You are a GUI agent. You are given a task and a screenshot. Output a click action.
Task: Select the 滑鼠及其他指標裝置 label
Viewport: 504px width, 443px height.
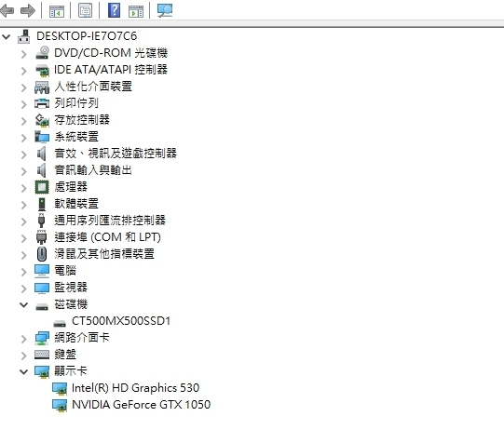tap(104, 253)
